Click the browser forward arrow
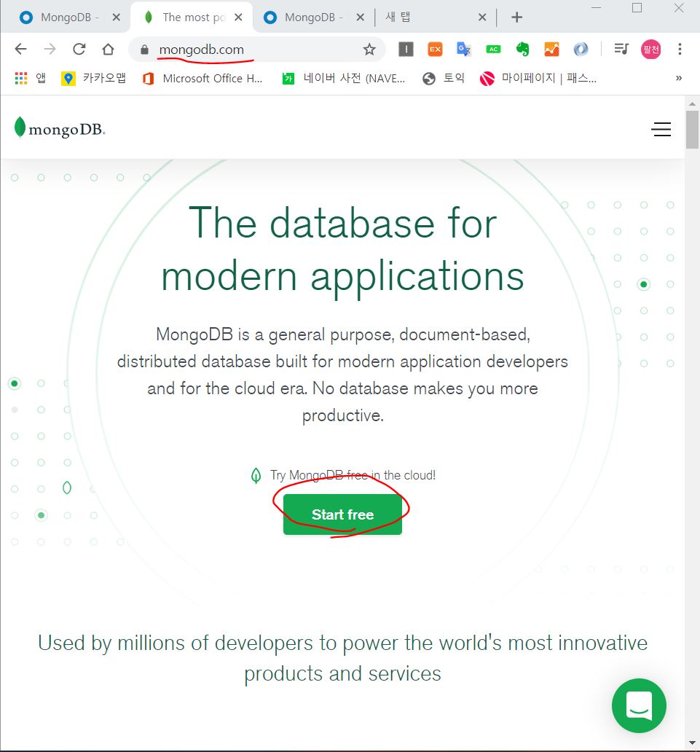The width and height of the screenshot is (700, 752). tap(50, 49)
